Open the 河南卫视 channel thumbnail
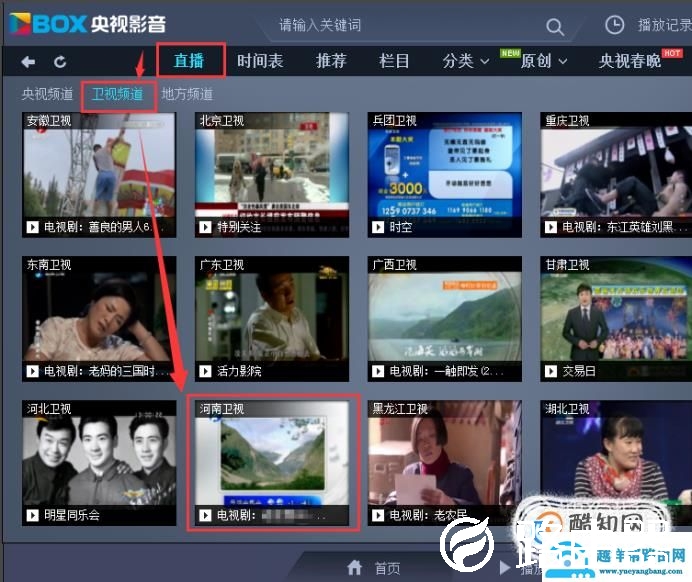Image resolution: width=692 pixels, height=582 pixels. coord(272,463)
